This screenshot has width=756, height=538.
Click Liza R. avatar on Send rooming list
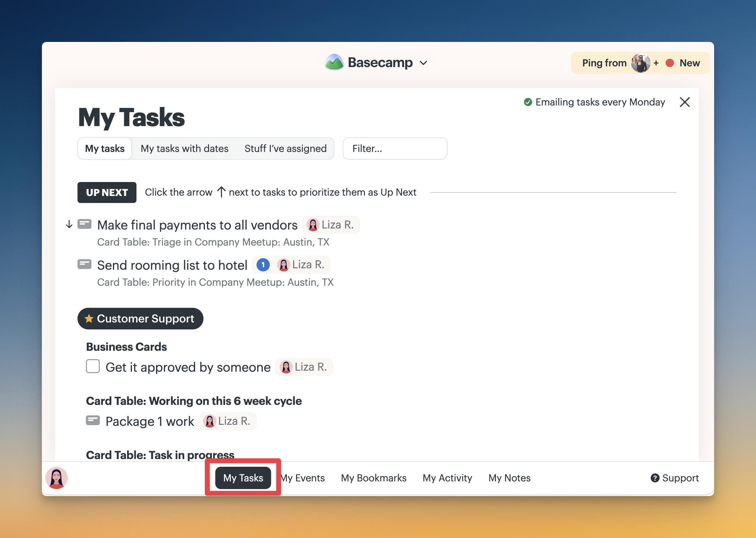pyautogui.click(x=284, y=265)
